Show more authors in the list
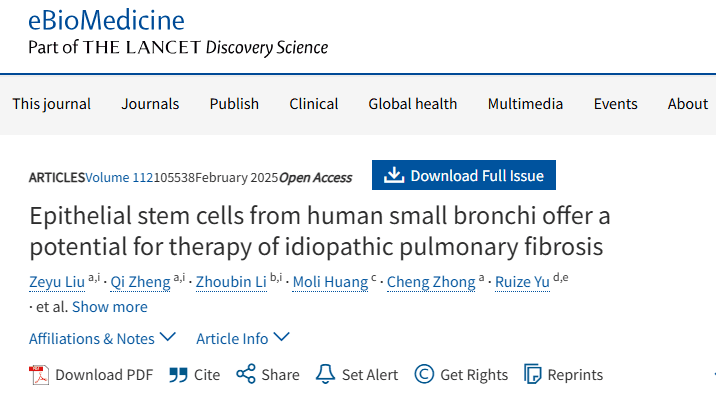The width and height of the screenshot is (716, 393). [110, 307]
